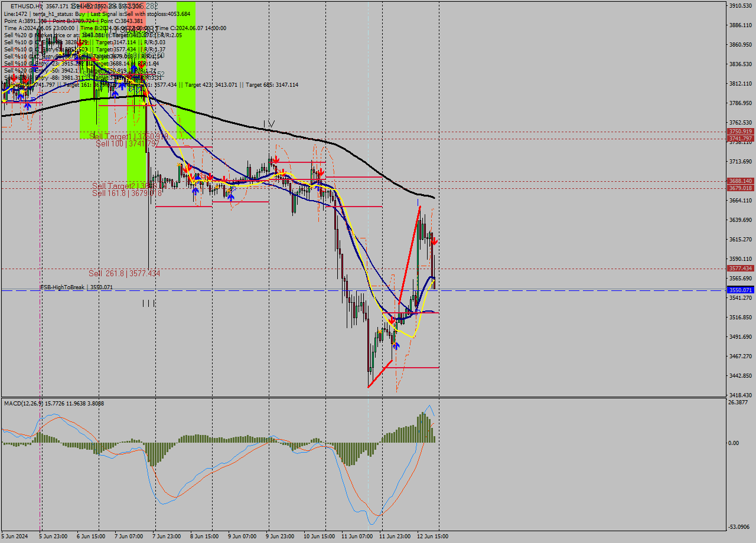This screenshot has height=543, width=756.
Task: Click the red 3679.018 price tag
Action: click(x=741, y=188)
